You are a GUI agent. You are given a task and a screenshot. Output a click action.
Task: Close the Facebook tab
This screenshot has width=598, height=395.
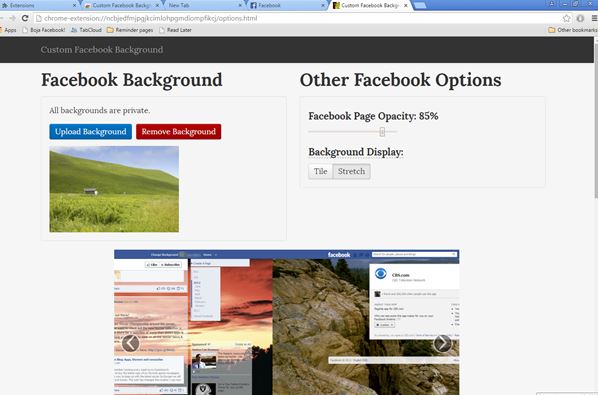[x=323, y=5]
